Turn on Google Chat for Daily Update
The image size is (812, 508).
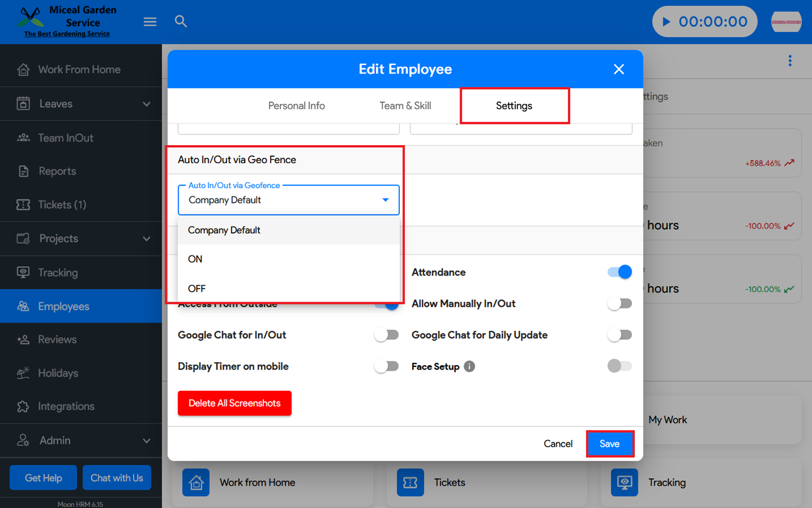619,335
